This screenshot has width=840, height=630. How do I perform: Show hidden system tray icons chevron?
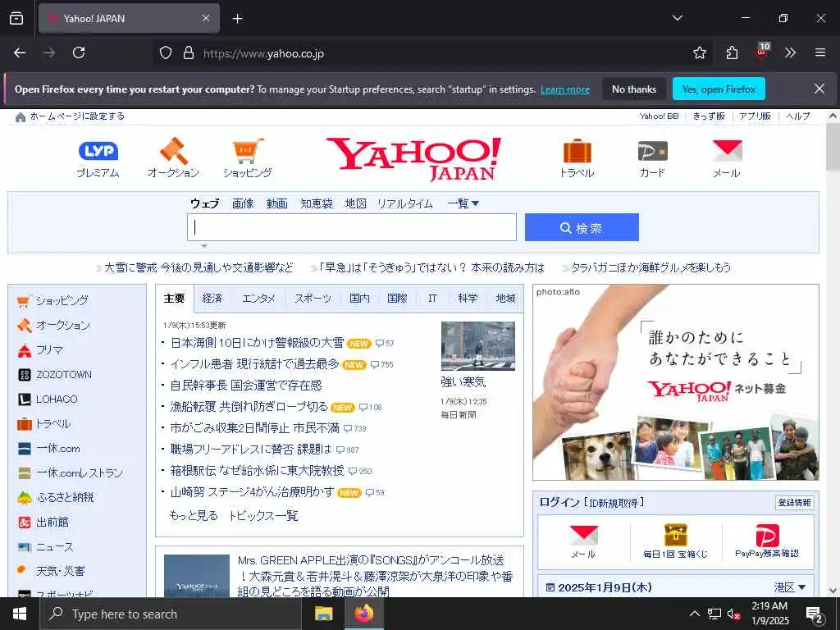click(694, 614)
